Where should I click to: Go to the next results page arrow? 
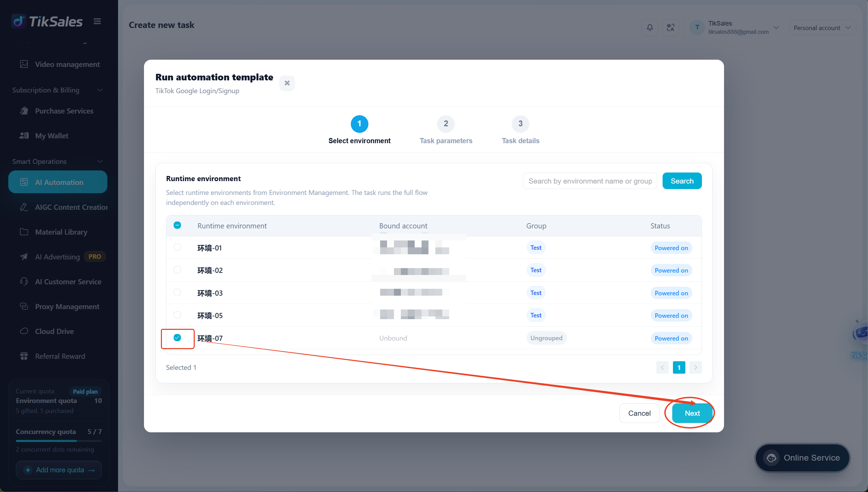click(696, 367)
